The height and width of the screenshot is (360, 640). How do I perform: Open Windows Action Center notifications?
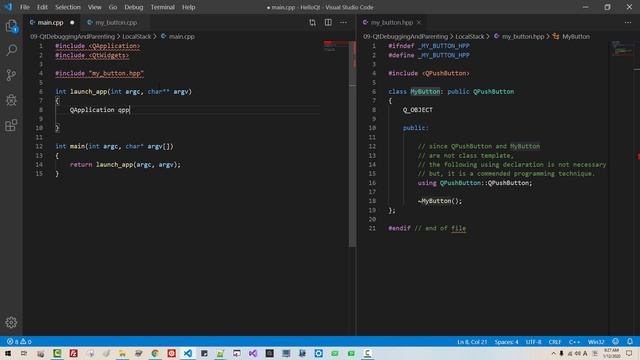[629, 353]
